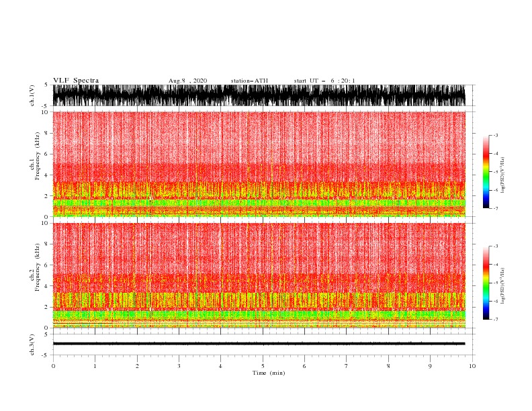Click time axis tick label "2"
Viewport: 532px width, 411px height.
tap(137, 366)
